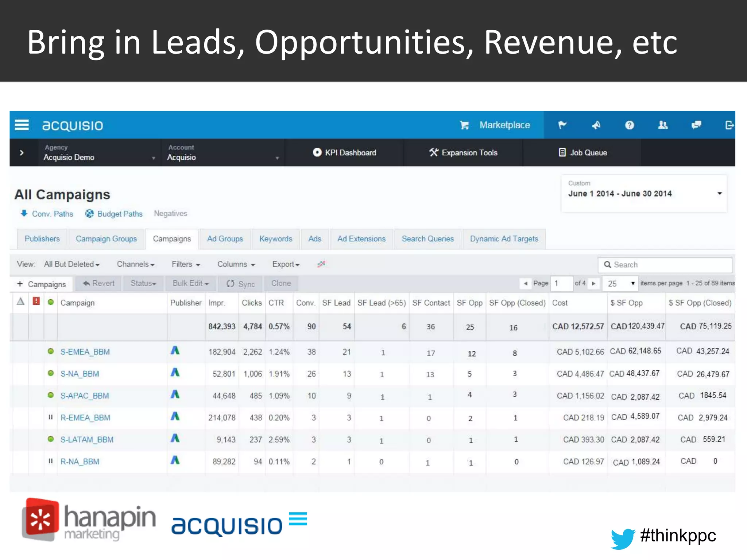Click the logout icon in top bar
The image size is (747, 560).
729,125
